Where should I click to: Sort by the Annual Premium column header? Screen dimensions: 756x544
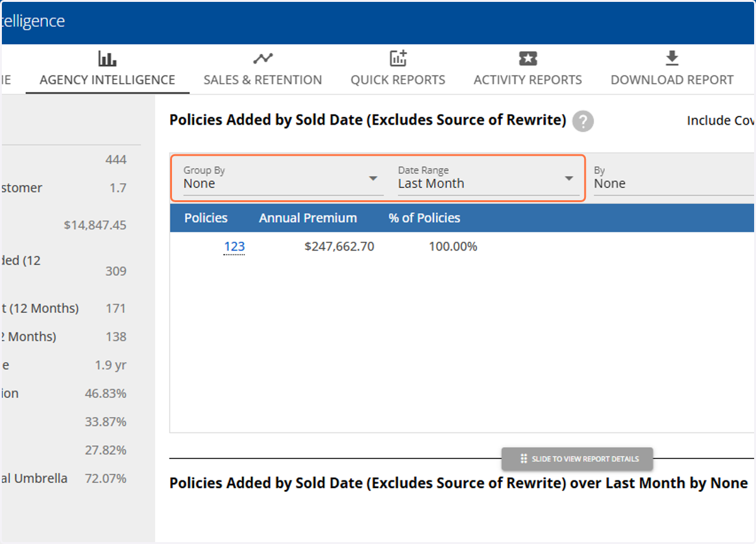point(308,218)
